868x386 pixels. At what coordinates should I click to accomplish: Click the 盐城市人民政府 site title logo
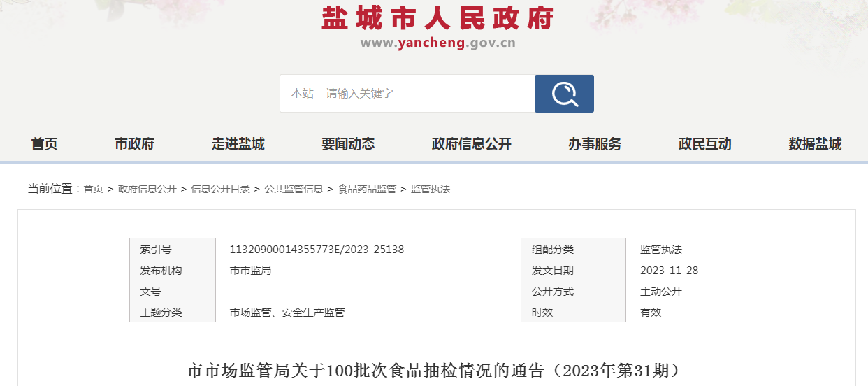coord(437,17)
